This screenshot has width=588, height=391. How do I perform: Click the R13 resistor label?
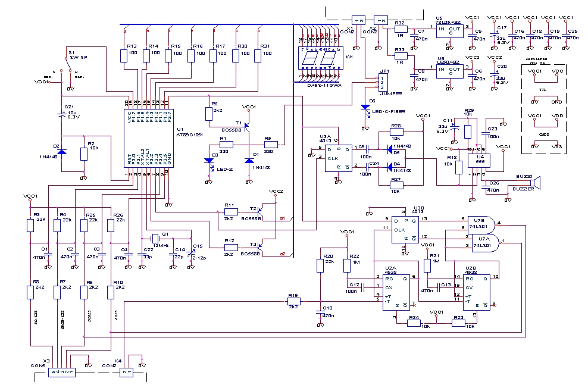(x=132, y=46)
